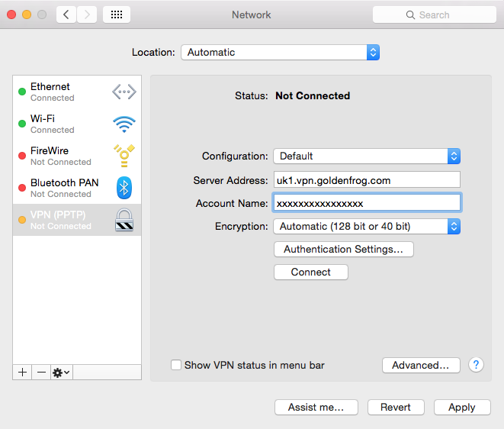Show all preferences grid icon
504x429 pixels.
tap(117, 15)
